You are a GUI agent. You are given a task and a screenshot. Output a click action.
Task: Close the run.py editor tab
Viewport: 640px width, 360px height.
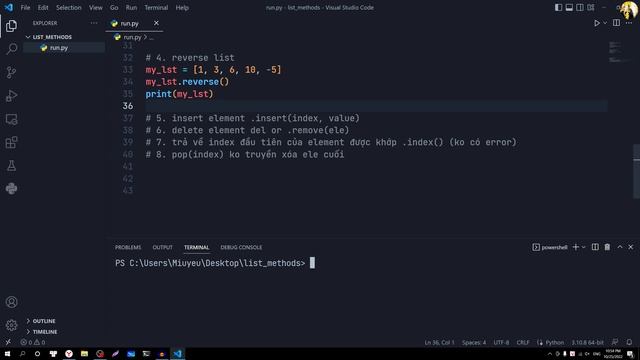coord(156,23)
